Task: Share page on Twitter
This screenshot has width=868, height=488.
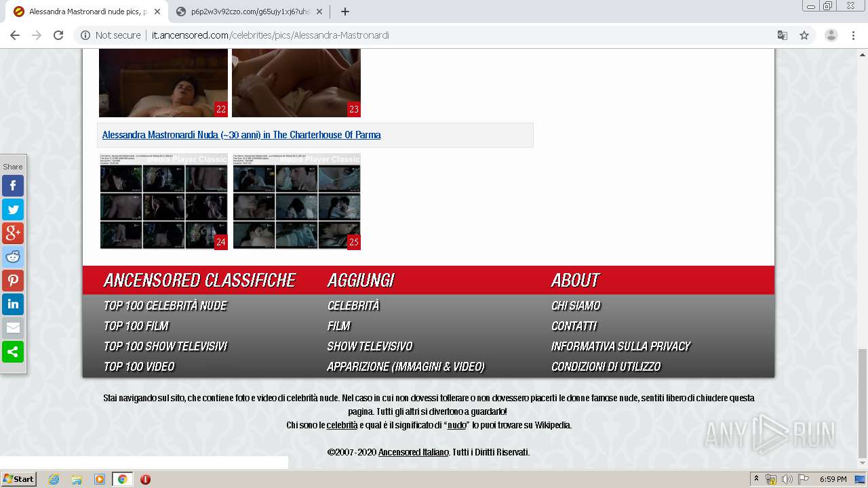Action: click(13, 209)
